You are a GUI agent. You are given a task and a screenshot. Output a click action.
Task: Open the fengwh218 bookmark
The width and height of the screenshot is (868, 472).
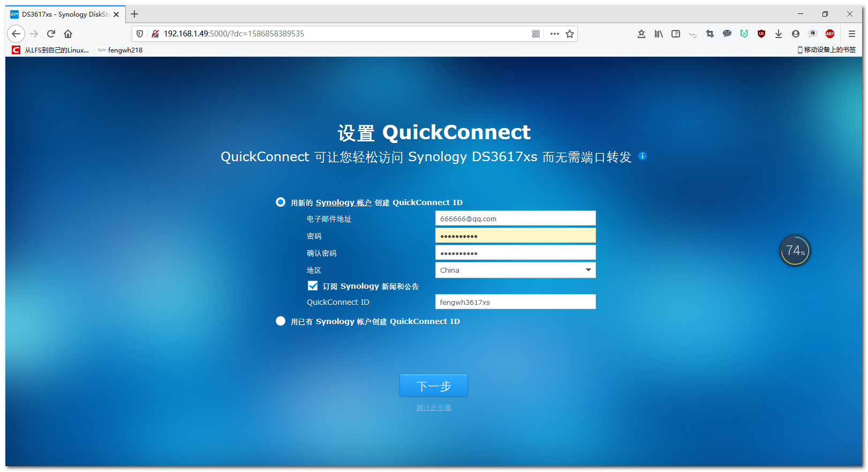pyautogui.click(x=120, y=50)
